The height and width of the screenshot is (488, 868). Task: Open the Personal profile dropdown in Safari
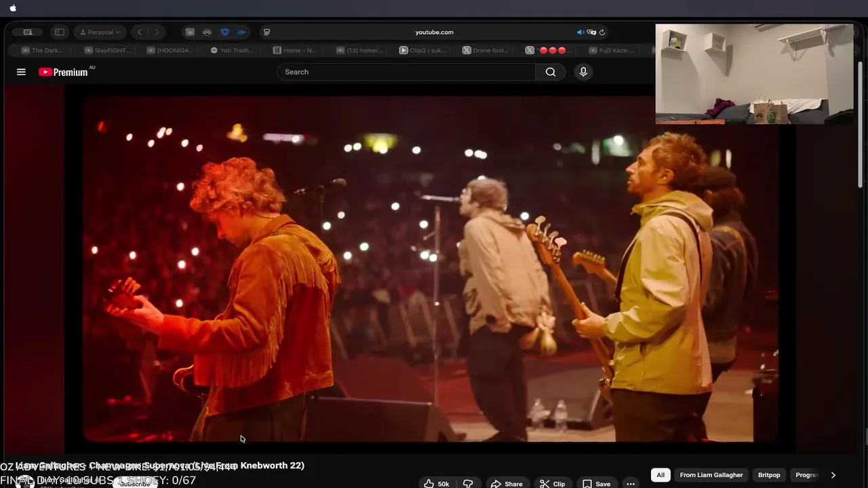(x=100, y=32)
